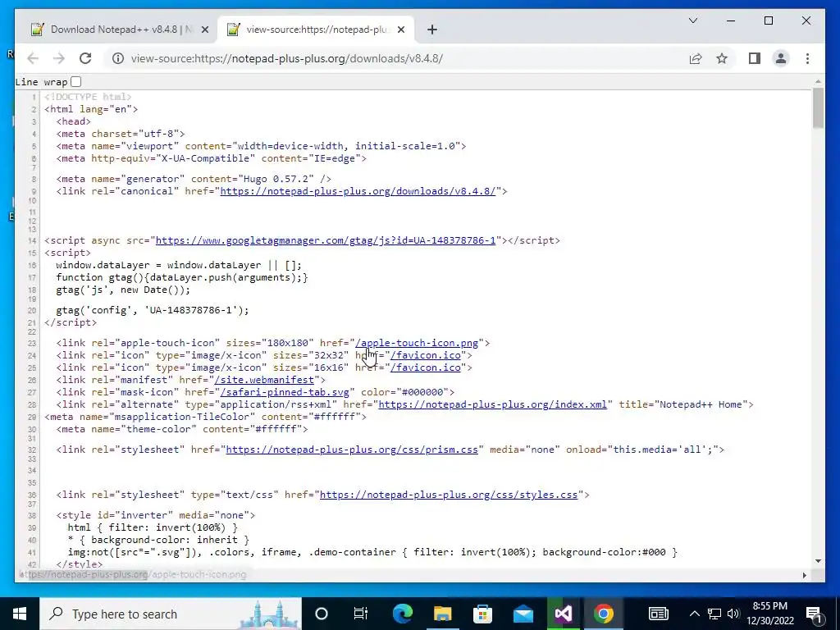
Task: Open notification center icon
Action: pyautogui.click(x=815, y=614)
